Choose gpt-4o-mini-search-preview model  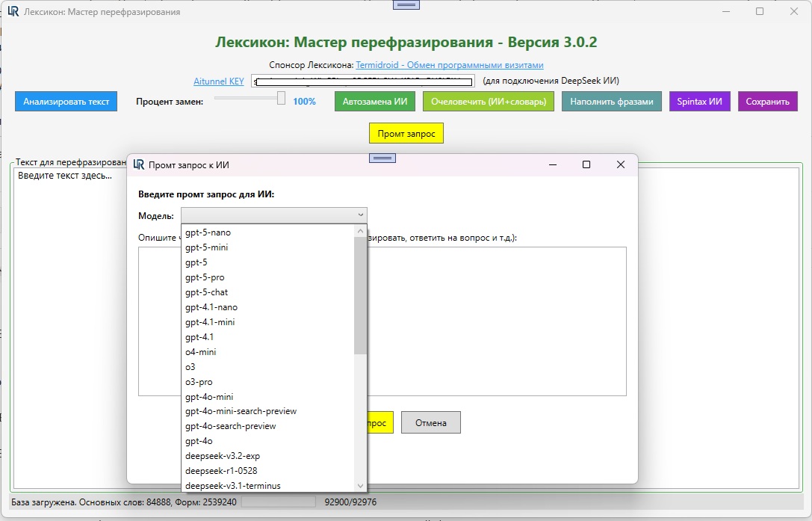(x=241, y=411)
